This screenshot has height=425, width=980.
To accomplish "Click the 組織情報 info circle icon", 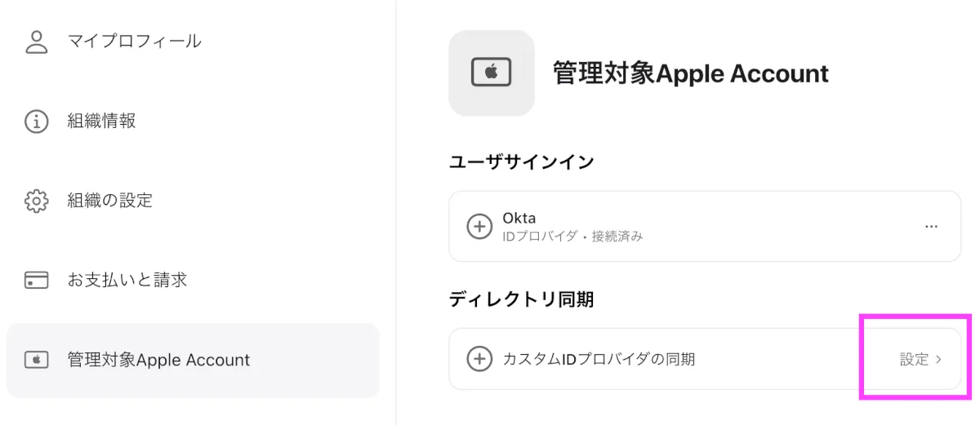I will [x=36, y=122].
